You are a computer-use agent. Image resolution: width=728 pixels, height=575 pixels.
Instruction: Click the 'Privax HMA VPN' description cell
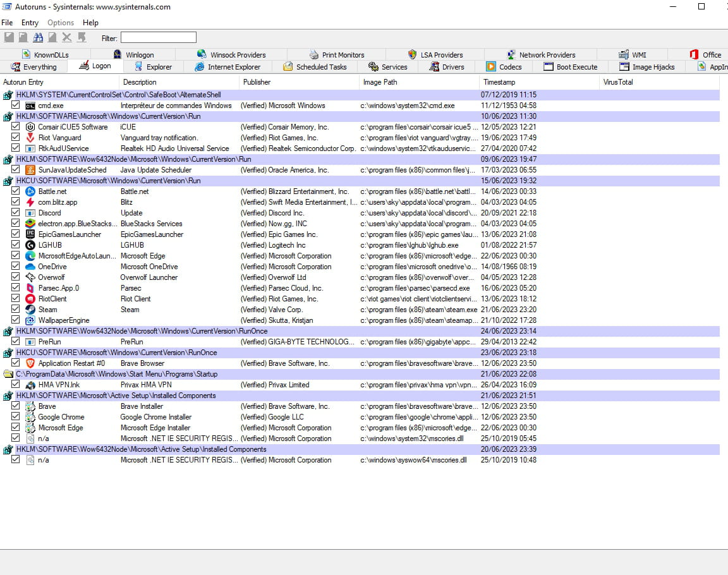click(x=146, y=385)
